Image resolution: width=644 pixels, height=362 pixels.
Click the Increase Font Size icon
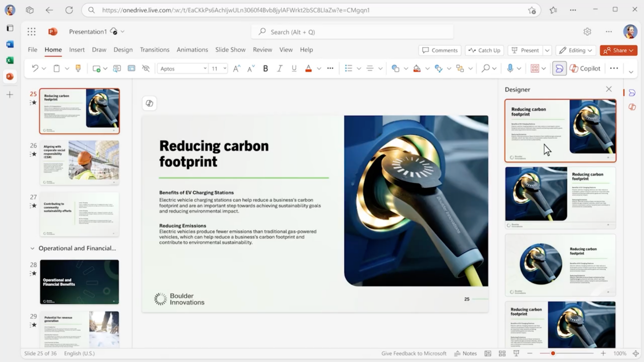[236, 68]
